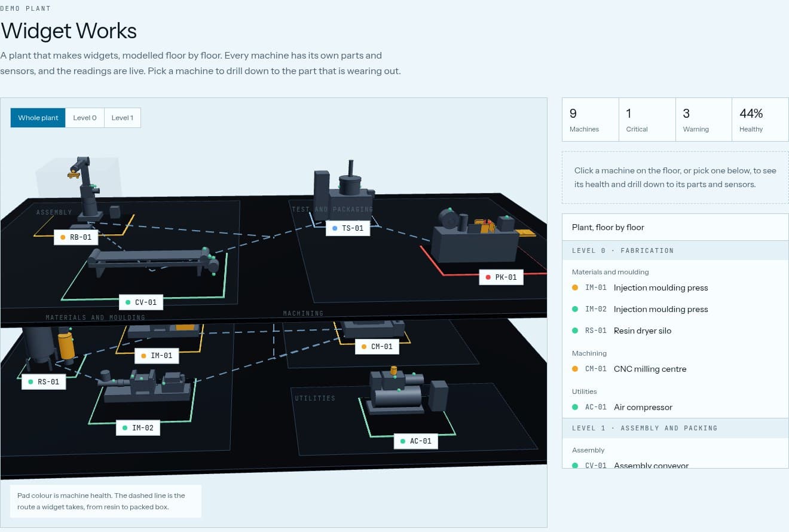Screen dimensions: 789x532
Task: Switch to the Level 1 tab
Action: [123, 118]
